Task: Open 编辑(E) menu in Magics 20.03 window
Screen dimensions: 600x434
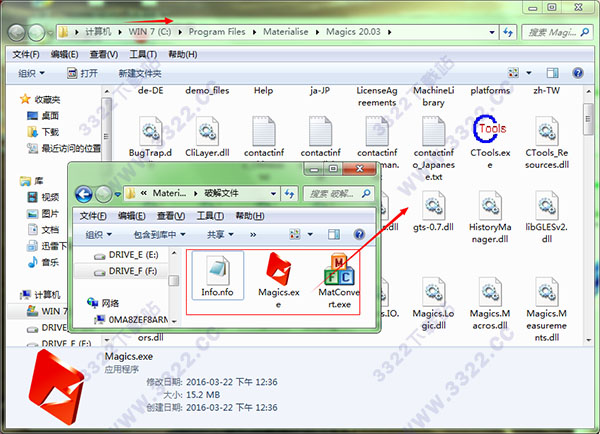Action: (64, 54)
